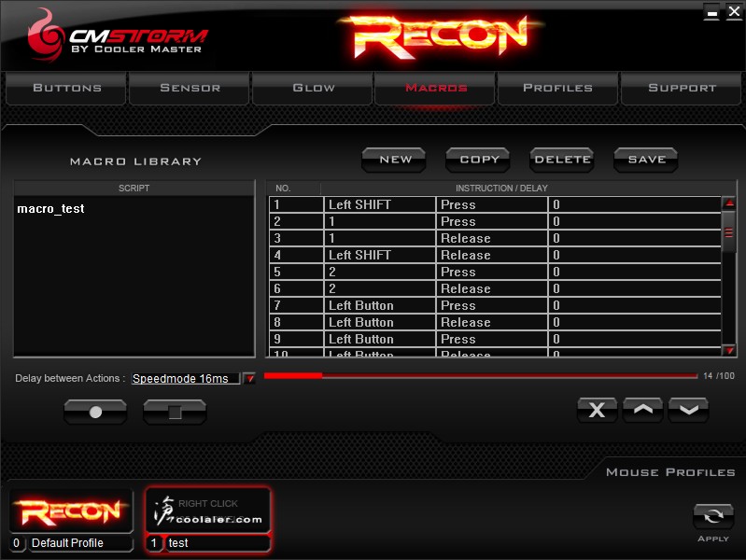
Task: Minimize the Recon window
Action: click(x=712, y=11)
